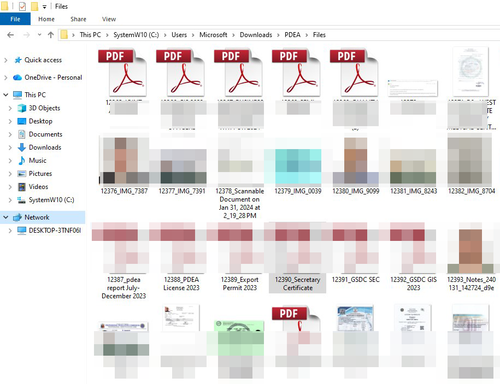Switch to the Home ribbon tab

click(46, 19)
